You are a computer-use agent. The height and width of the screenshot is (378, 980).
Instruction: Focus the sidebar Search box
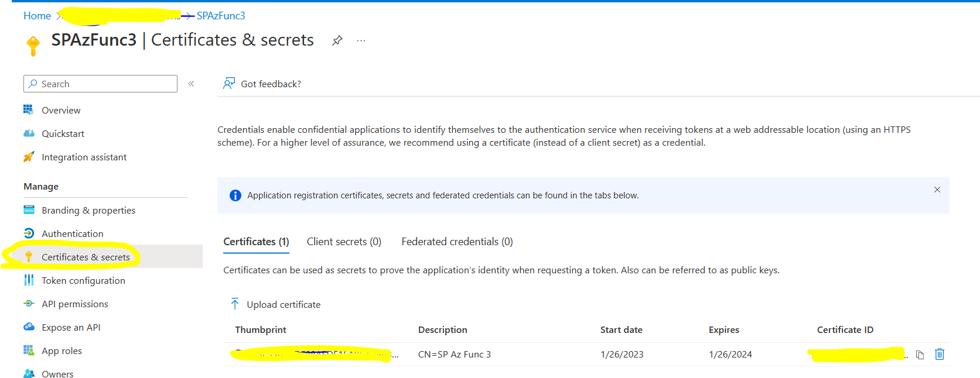100,84
